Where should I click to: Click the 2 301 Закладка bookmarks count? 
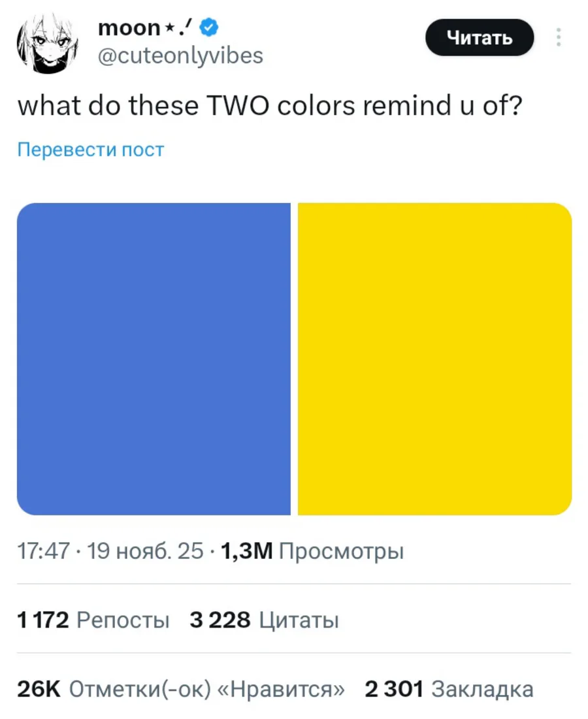coord(449,689)
